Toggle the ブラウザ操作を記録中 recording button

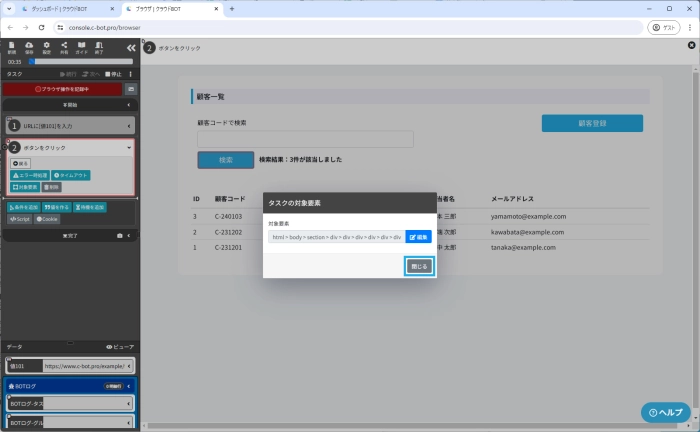point(62,89)
